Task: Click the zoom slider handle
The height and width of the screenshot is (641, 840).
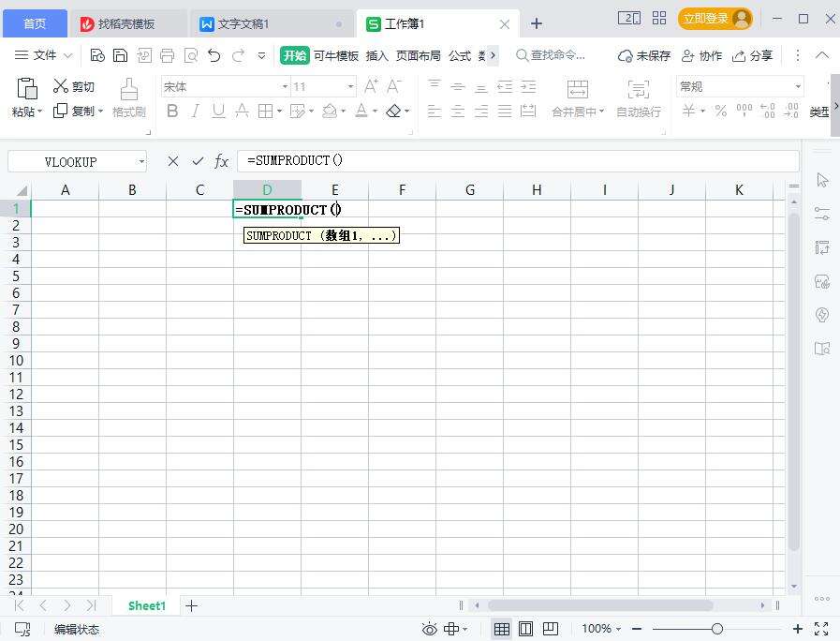Action: [x=716, y=629]
